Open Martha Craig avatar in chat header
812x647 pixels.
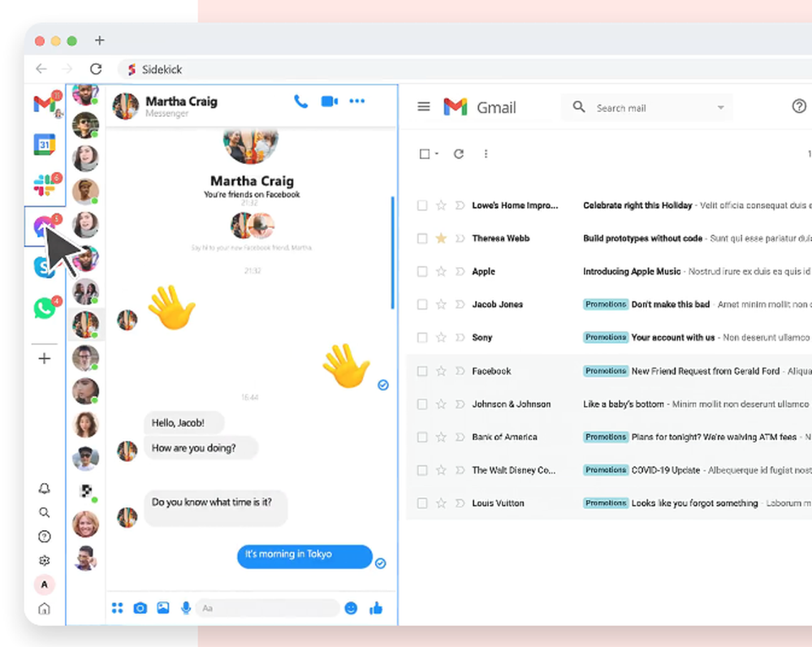pyautogui.click(x=126, y=106)
